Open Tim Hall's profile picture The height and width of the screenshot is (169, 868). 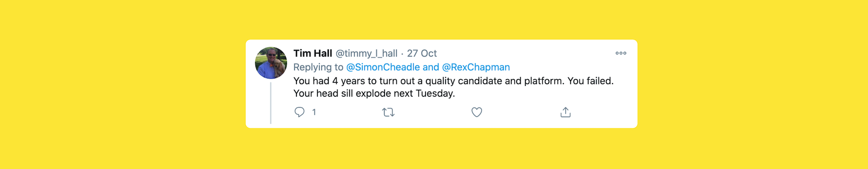click(x=271, y=63)
